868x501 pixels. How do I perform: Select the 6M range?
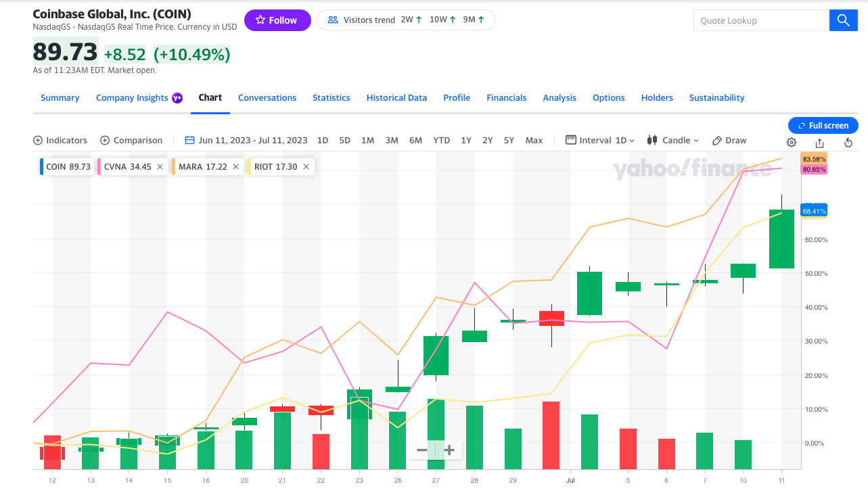(x=415, y=140)
